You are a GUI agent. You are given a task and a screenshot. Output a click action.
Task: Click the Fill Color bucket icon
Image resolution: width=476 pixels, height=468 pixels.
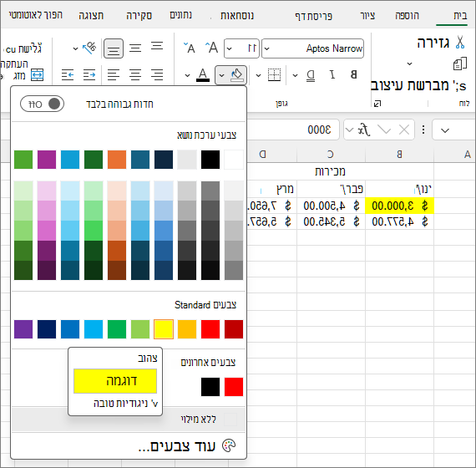tap(237, 74)
